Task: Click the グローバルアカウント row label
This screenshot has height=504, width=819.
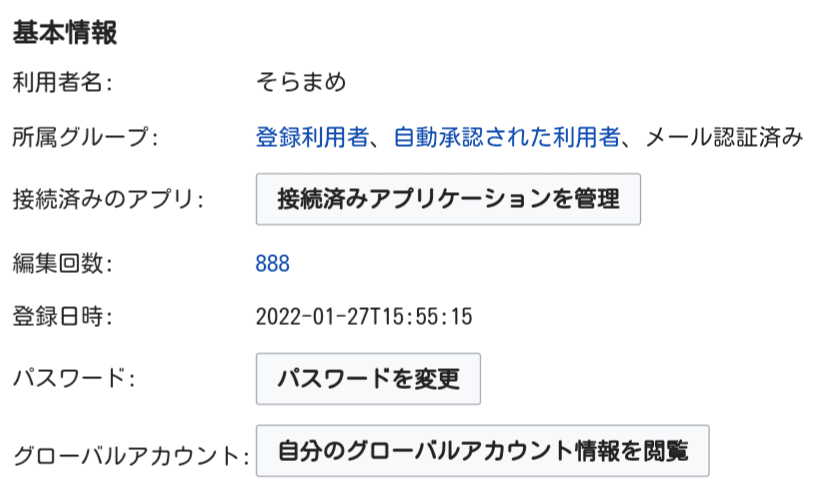Action: tap(129, 456)
